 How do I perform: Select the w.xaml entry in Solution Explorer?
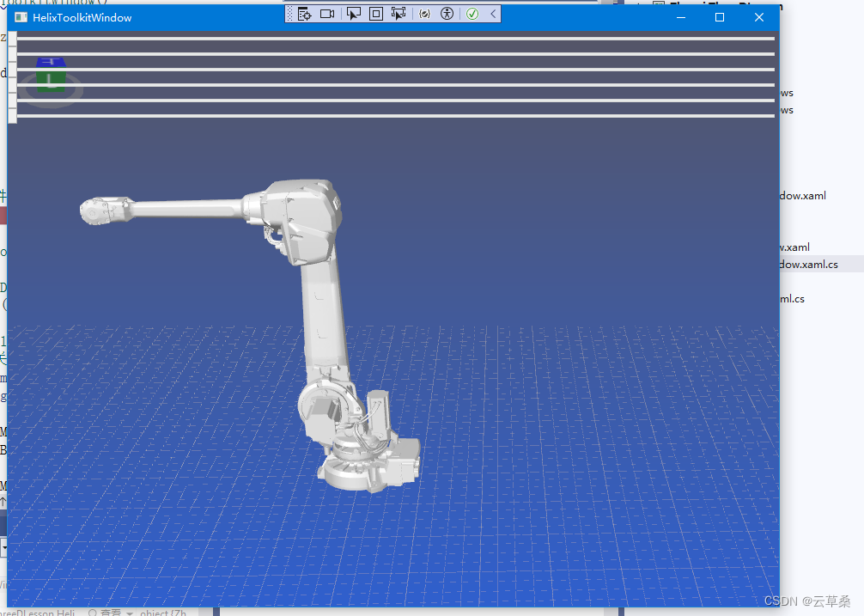tap(795, 247)
